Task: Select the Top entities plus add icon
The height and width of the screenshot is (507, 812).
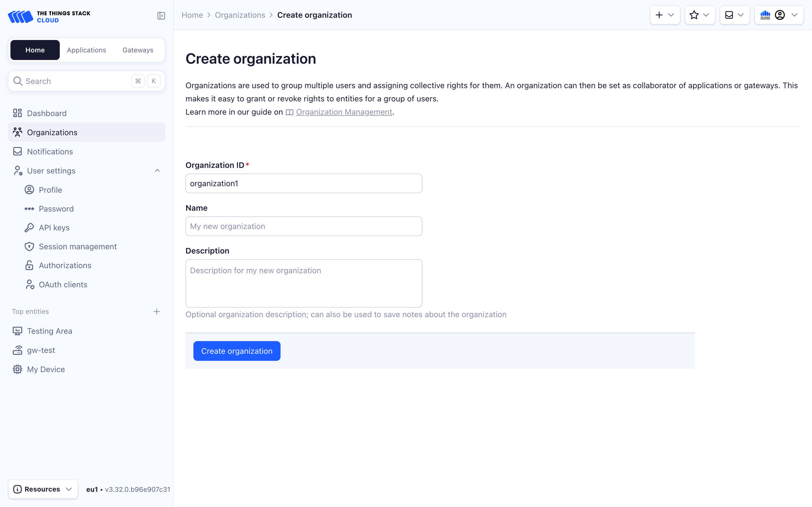Action: click(x=157, y=311)
